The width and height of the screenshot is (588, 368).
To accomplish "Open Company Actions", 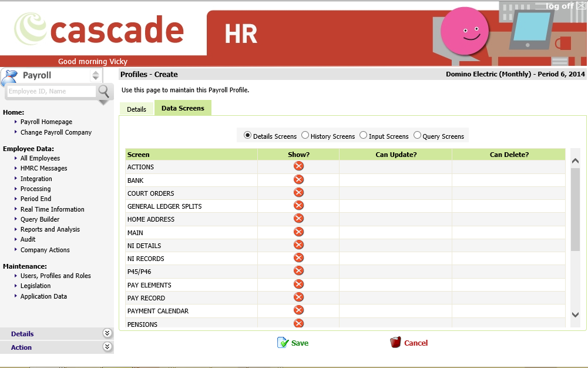I will click(45, 250).
